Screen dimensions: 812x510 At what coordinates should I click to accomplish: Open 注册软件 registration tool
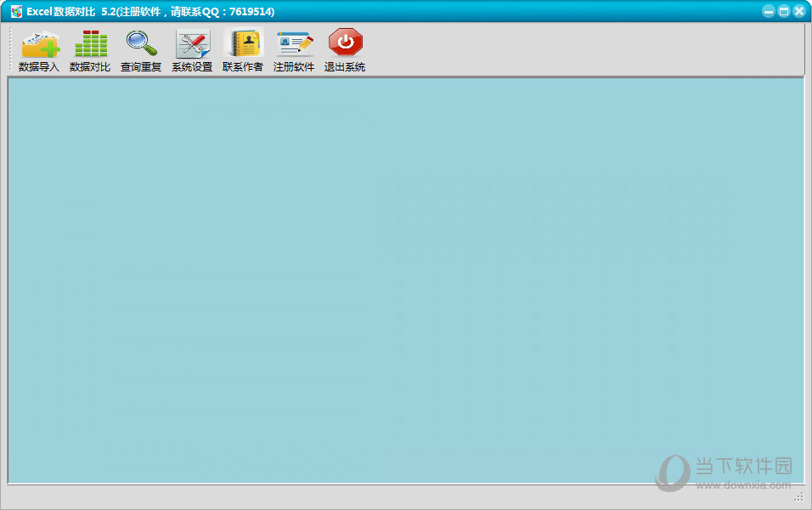tap(294, 50)
